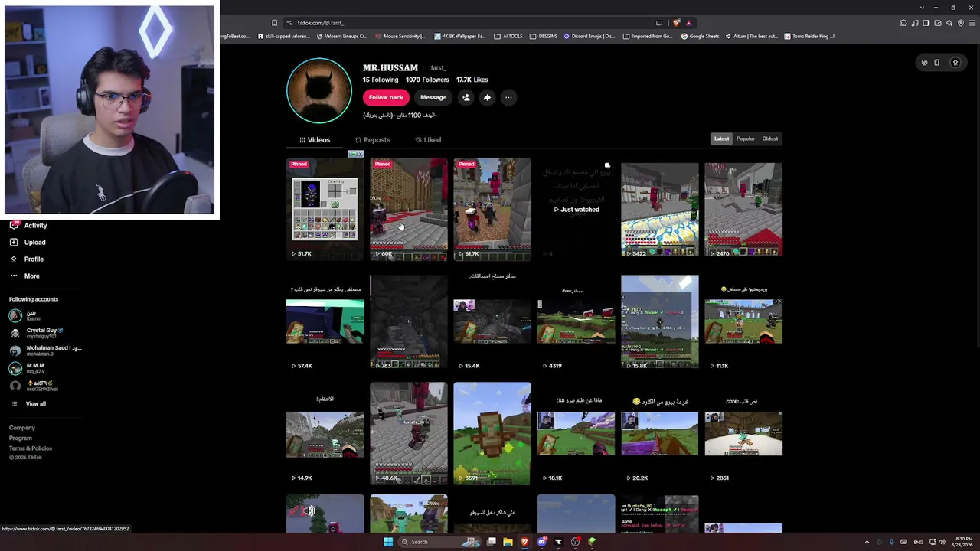Open the Activity inbox icon
The width and height of the screenshot is (980, 551).
pos(14,225)
